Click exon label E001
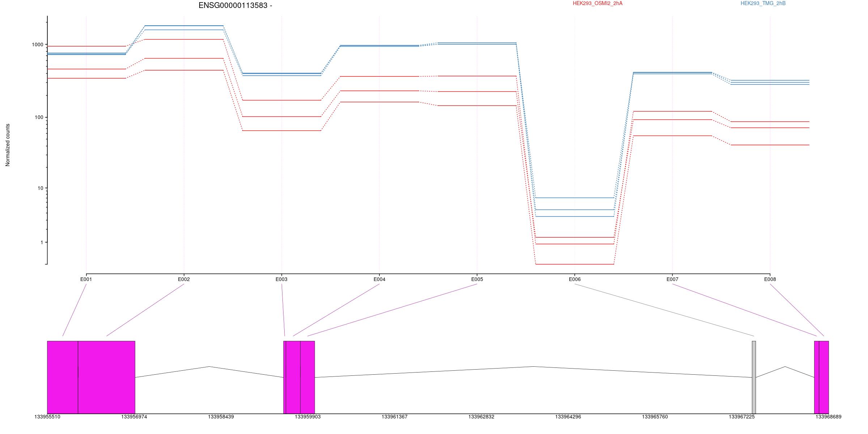The image size is (868, 434). (86, 279)
